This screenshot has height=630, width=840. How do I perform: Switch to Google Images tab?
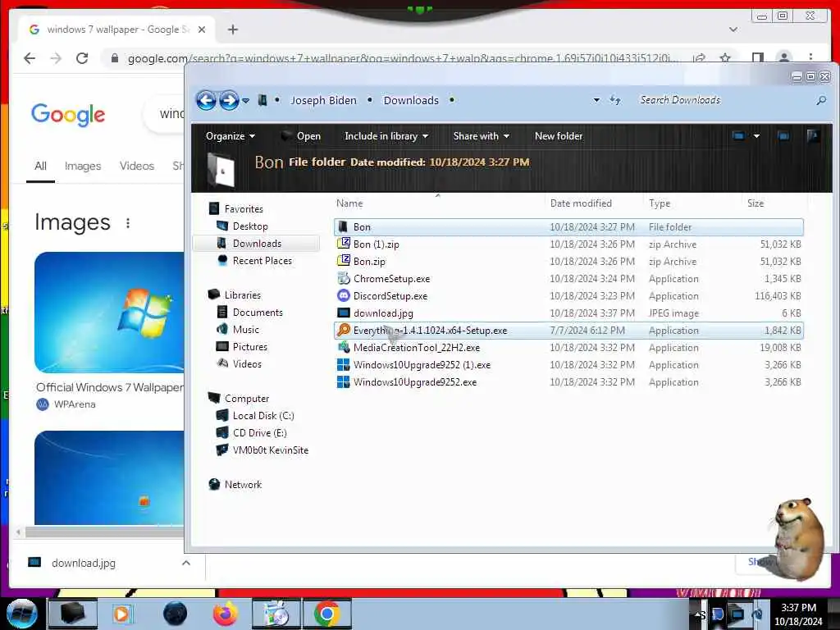click(83, 166)
